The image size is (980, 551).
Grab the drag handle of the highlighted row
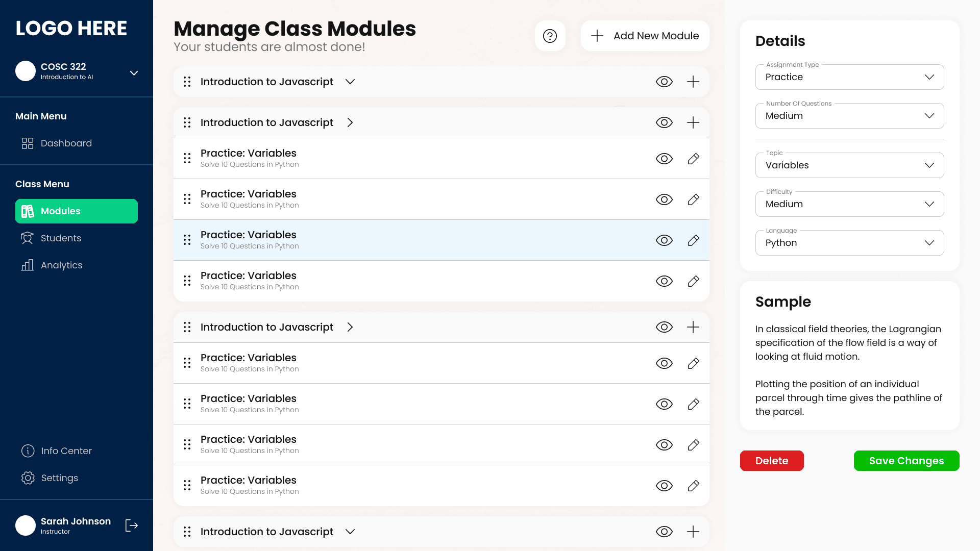click(x=187, y=240)
